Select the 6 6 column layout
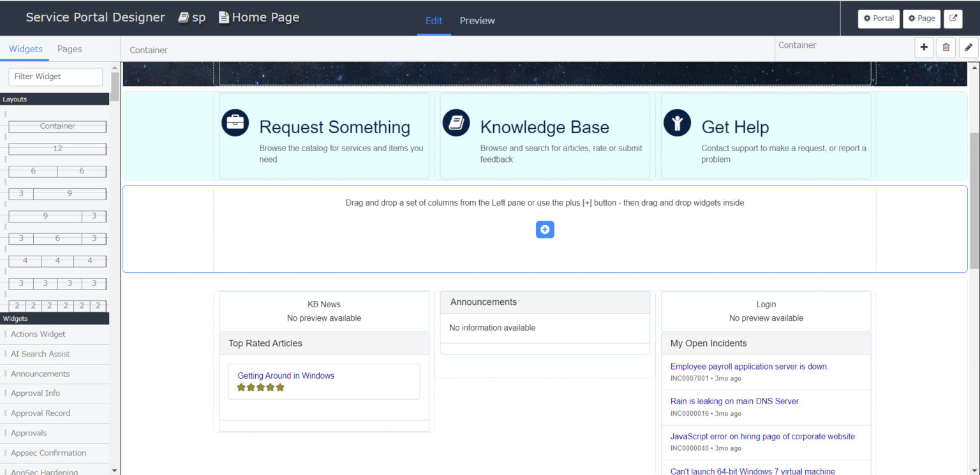Image resolution: width=980 pixels, height=475 pixels. pos(57,171)
